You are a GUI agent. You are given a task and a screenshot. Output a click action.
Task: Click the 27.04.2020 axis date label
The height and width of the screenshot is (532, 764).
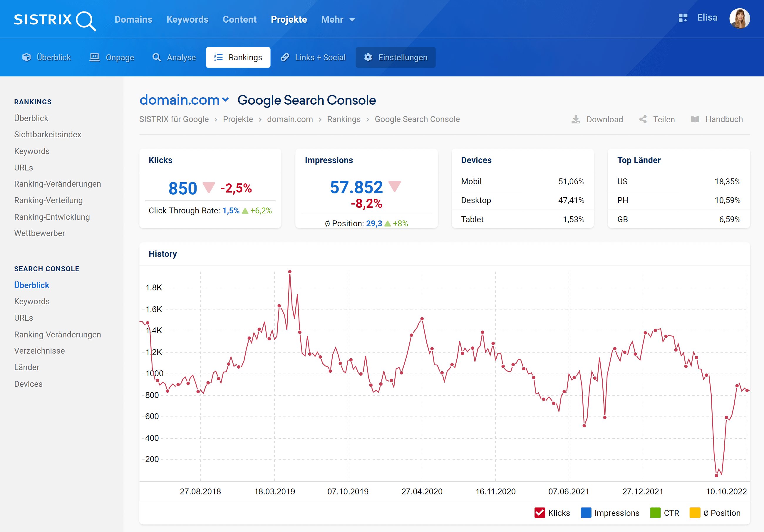coord(422,491)
